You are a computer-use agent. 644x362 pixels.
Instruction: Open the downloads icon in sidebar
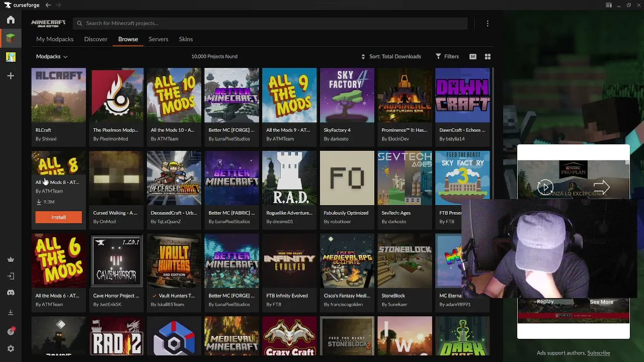(x=11, y=313)
